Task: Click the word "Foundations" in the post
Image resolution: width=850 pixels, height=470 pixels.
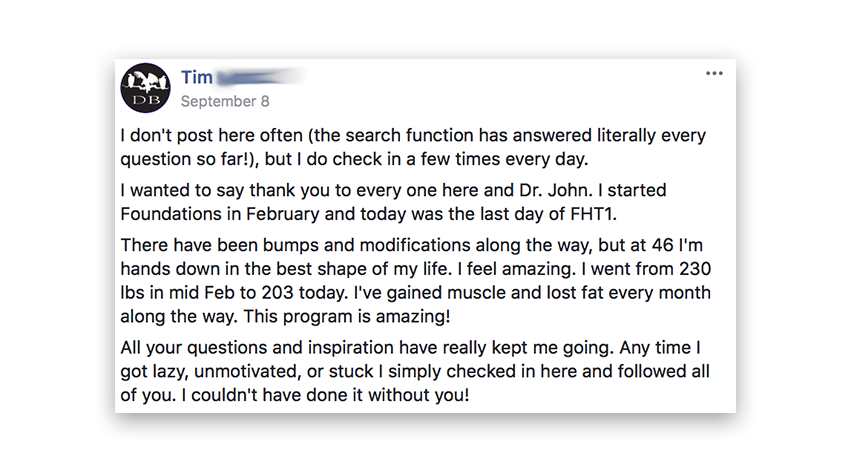Action: (171, 214)
